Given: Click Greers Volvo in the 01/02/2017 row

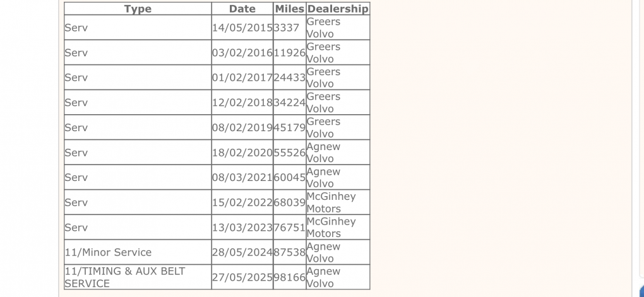Looking at the screenshot, I should [324, 78].
